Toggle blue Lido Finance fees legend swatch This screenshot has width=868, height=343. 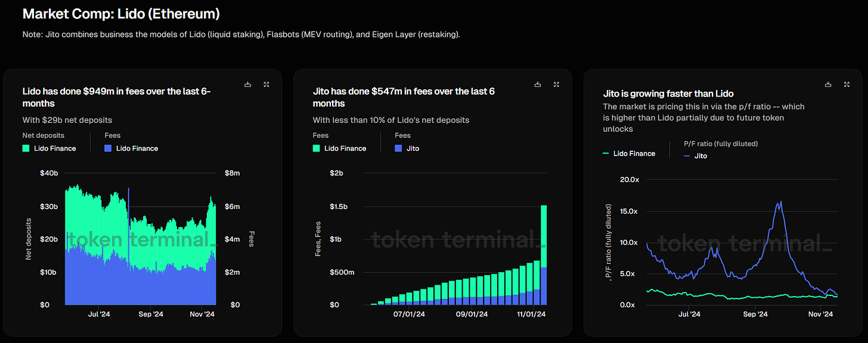pyautogui.click(x=108, y=148)
